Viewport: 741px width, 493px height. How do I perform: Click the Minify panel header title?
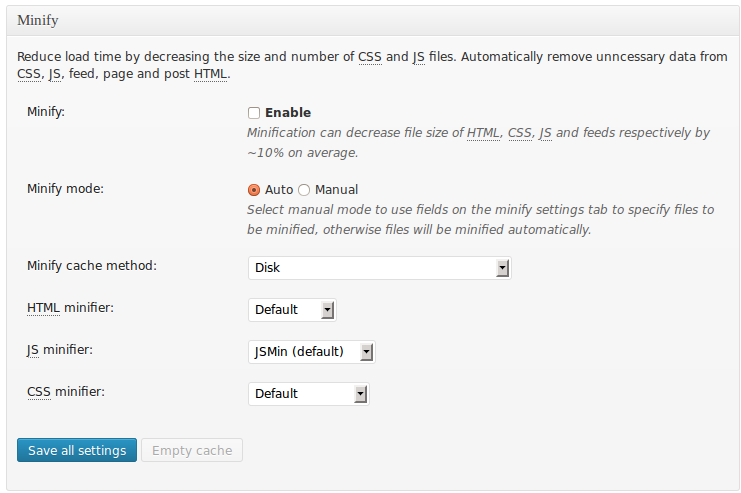(38, 19)
